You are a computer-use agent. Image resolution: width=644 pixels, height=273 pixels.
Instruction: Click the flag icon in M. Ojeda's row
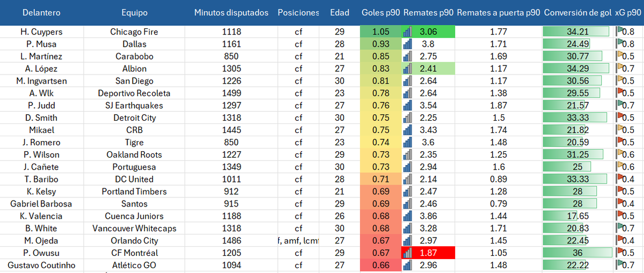(x=619, y=241)
